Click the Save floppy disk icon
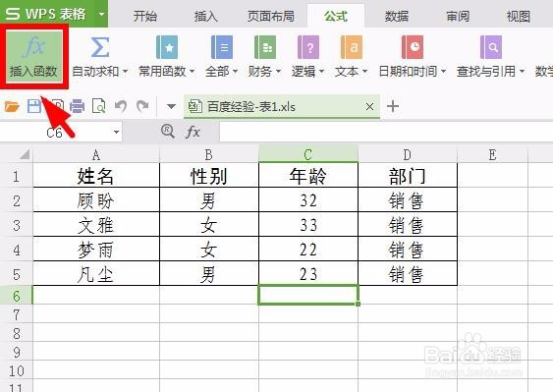Screen dimensions: 553x392 (x=34, y=106)
